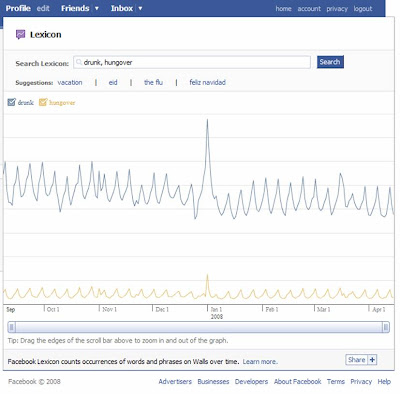
Task: Expand the Friends dropdown arrow
Action: tap(97, 8)
